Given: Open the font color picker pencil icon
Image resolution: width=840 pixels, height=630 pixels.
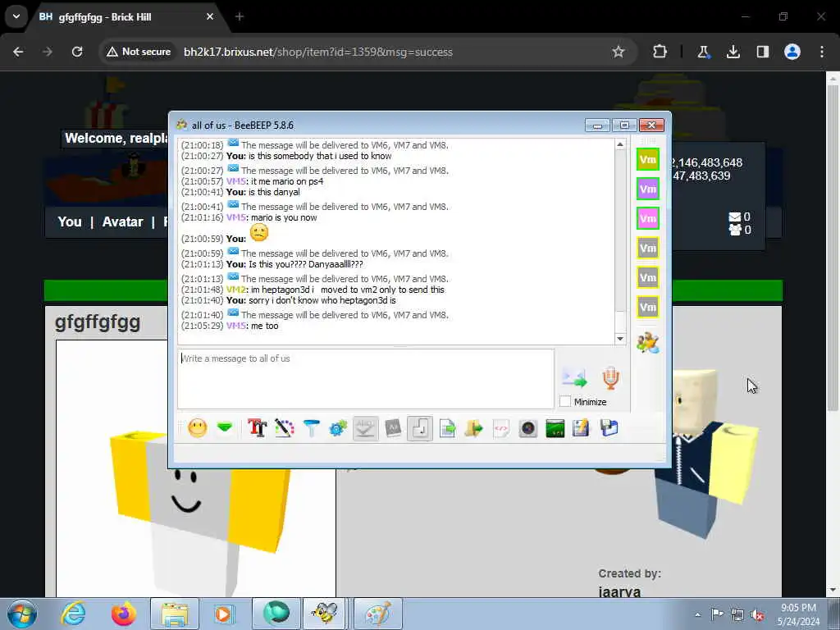Looking at the screenshot, I should [285, 428].
